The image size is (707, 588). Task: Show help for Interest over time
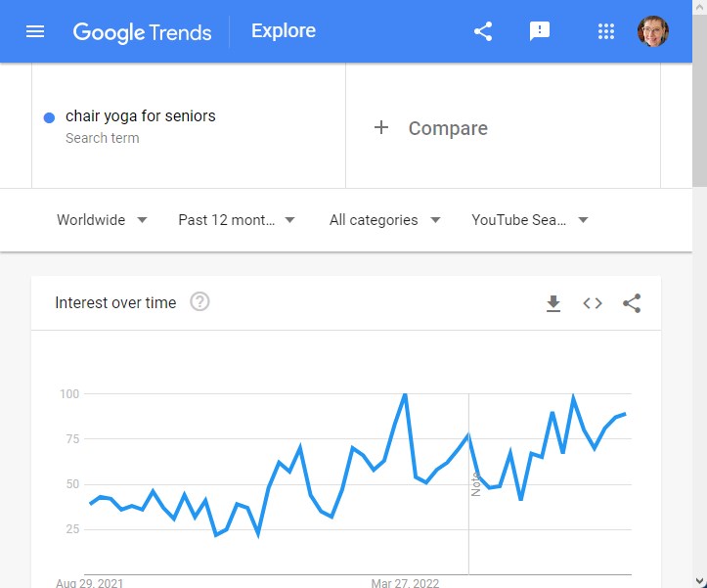[x=199, y=302]
